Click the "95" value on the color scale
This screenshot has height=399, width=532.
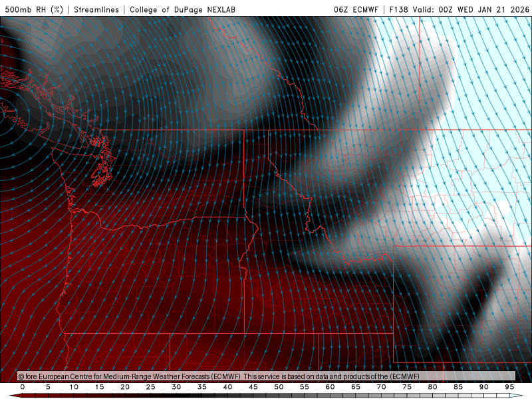pos(509,387)
